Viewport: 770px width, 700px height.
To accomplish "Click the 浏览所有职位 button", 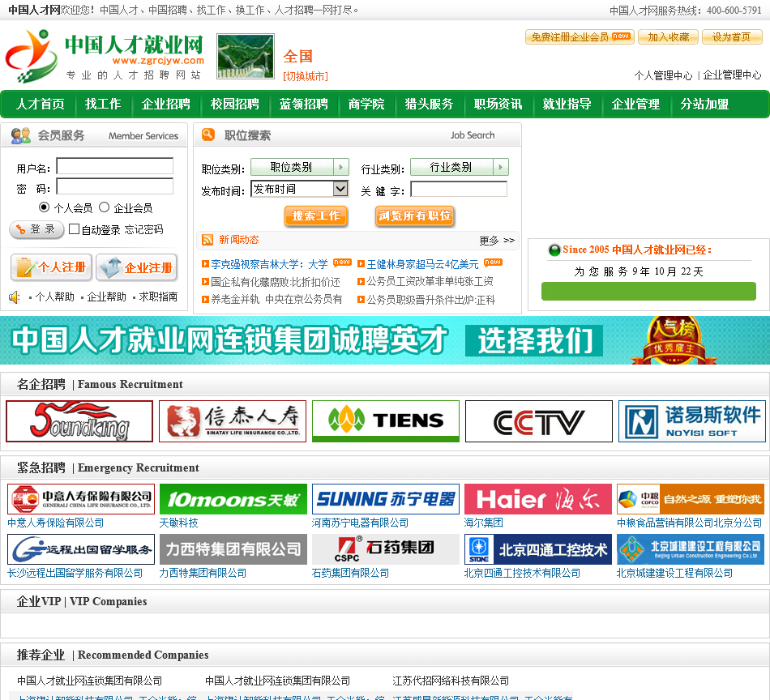I will tap(414, 216).
